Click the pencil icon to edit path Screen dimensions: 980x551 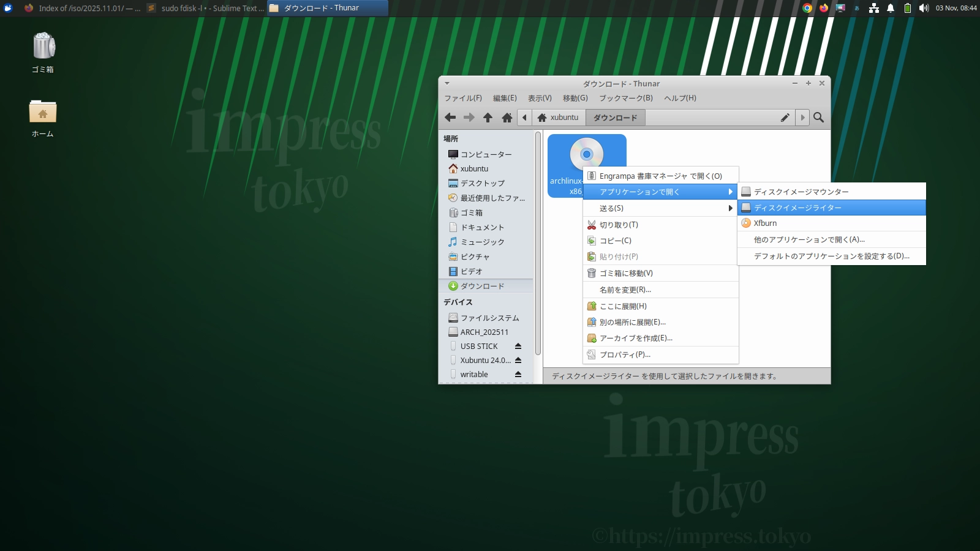tap(785, 118)
